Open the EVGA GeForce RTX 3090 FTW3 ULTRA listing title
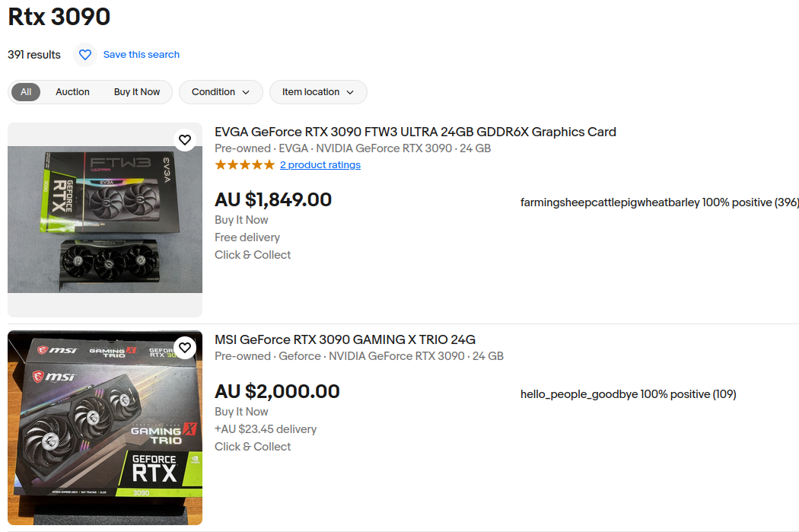 (415, 132)
